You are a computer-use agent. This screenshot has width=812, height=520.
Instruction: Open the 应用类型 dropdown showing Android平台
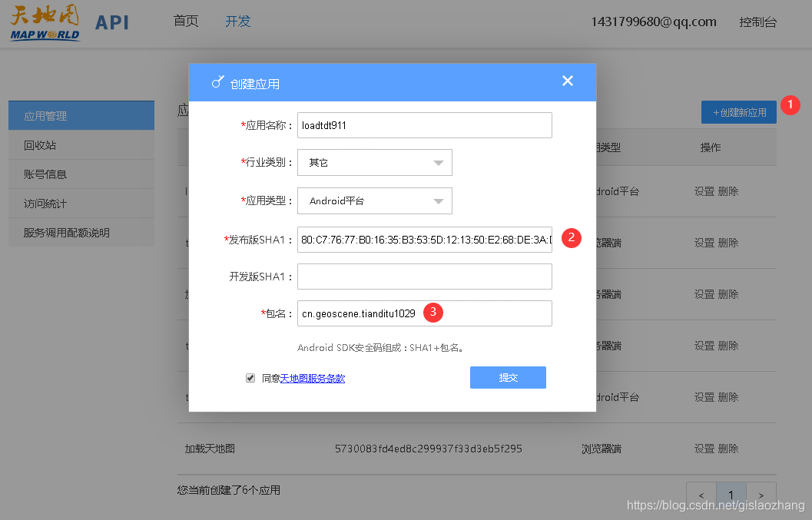(x=375, y=201)
